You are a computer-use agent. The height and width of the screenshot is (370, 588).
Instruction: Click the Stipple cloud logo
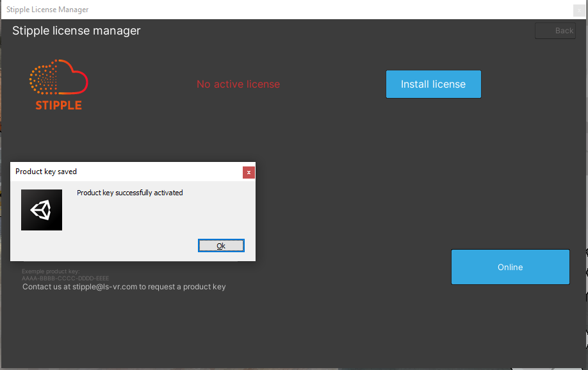pyautogui.click(x=58, y=84)
